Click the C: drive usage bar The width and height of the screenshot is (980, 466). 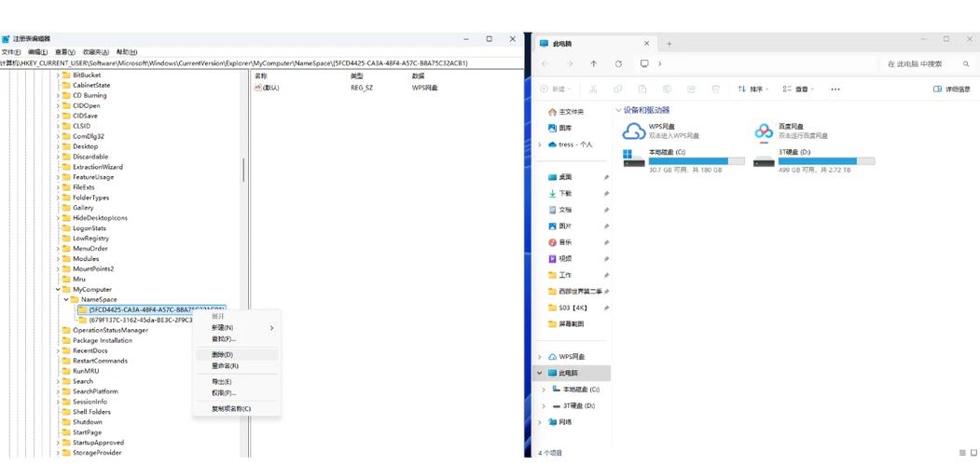click(697, 161)
